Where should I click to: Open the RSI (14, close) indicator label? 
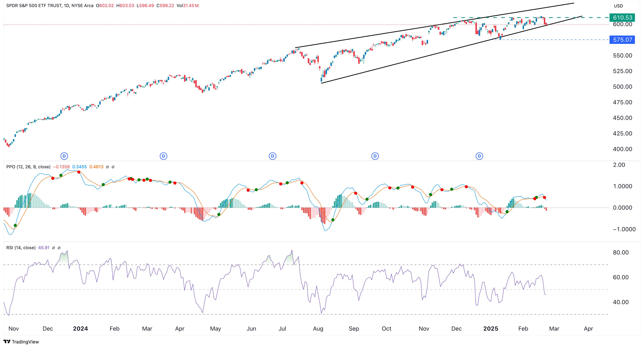[21, 248]
